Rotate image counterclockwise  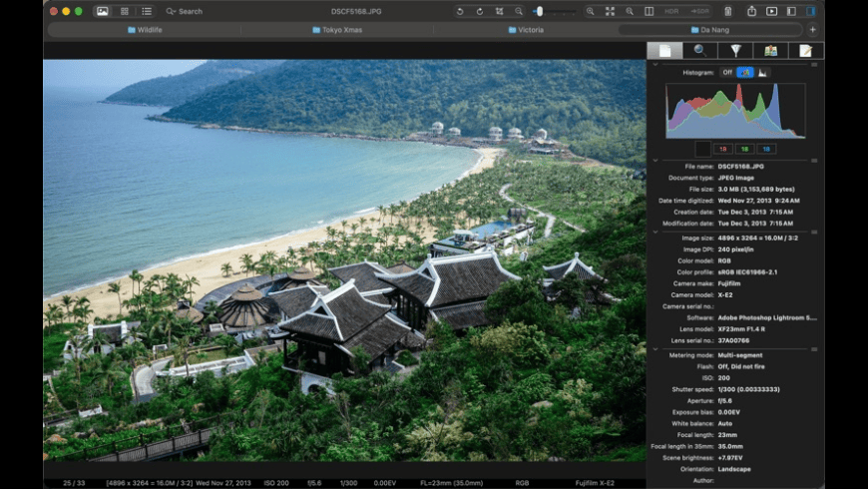coord(460,11)
